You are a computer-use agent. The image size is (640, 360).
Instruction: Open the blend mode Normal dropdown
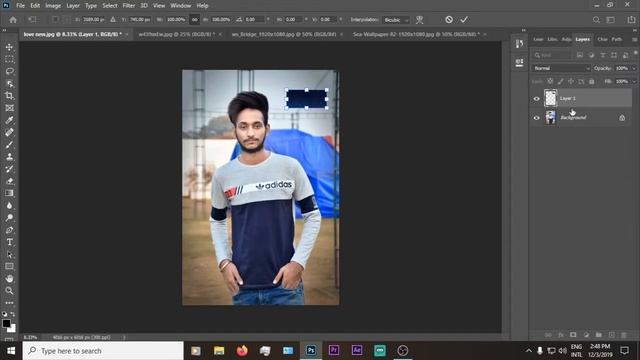(561, 68)
